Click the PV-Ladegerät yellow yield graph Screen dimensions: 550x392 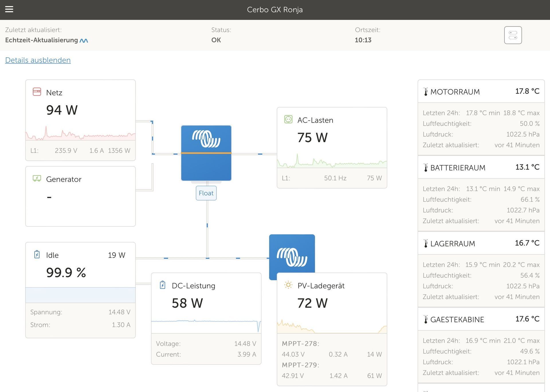click(332, 326)
